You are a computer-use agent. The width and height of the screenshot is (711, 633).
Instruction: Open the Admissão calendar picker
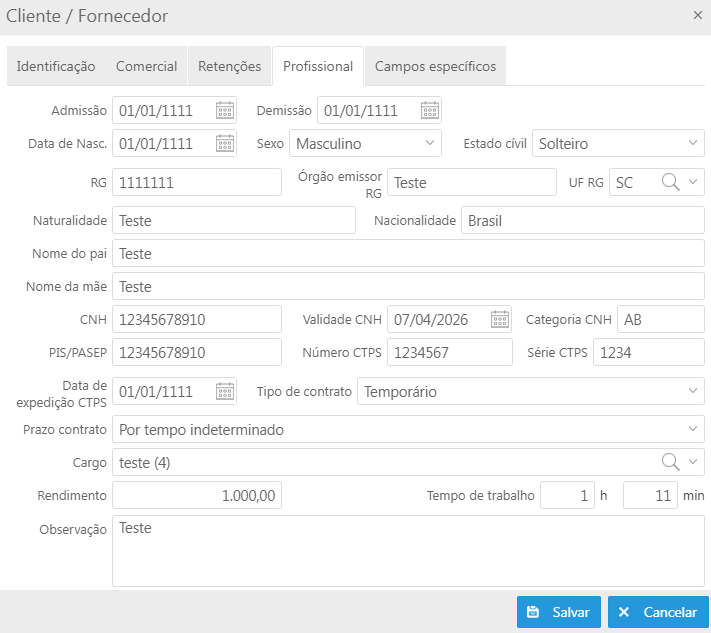pos(225,110)
